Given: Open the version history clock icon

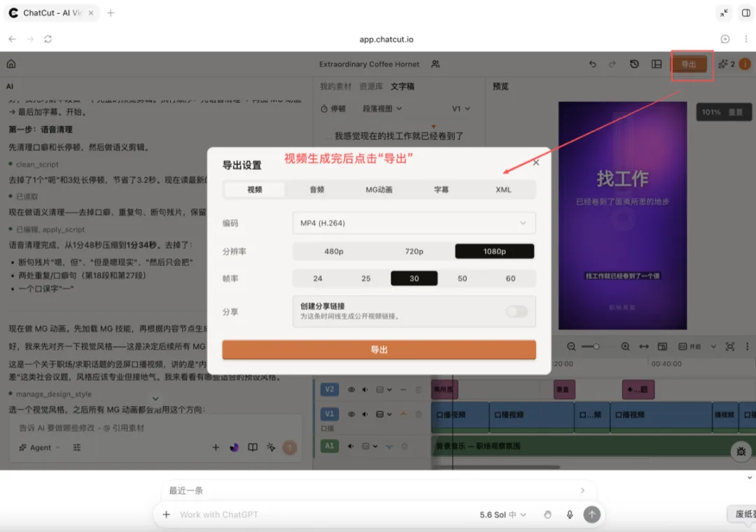Looking at the screenshot, I should coord(634,64).
